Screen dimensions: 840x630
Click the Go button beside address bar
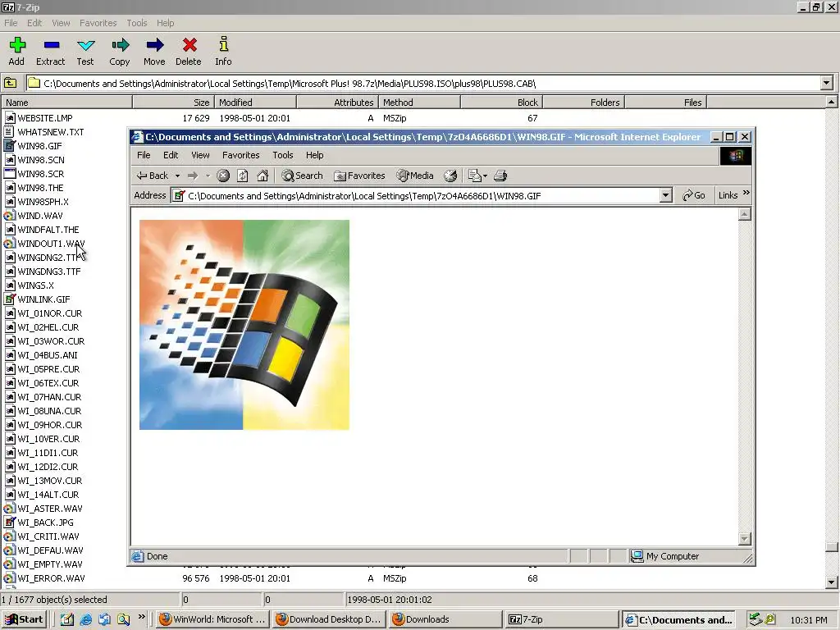(694, 195)
